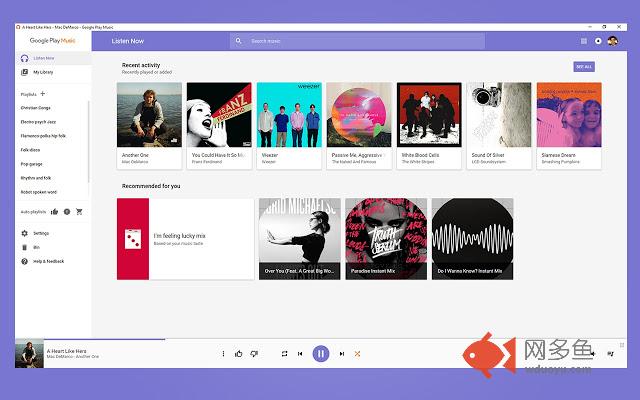Open the shopping cart auto playlist icon
The width and height of the screenshot is (640, 400).
tap(79, 211)
